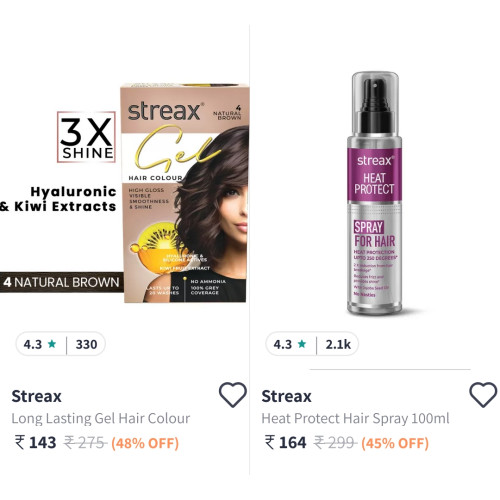The image size is (500, 500).
Task: Click the star in the Heat Protect Spray rating
Action: pos(302,344)
